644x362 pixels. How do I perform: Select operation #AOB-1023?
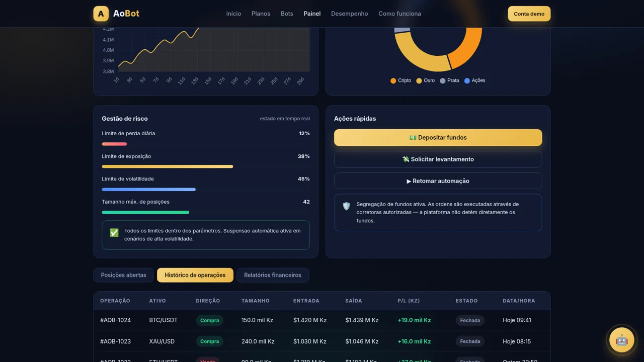point(115,341)
